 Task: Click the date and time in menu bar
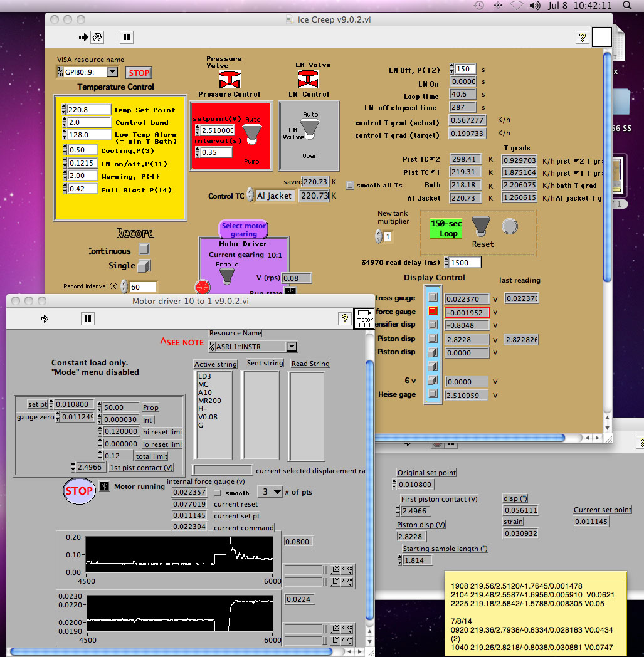pyautogui.click(x=588, y=6)
